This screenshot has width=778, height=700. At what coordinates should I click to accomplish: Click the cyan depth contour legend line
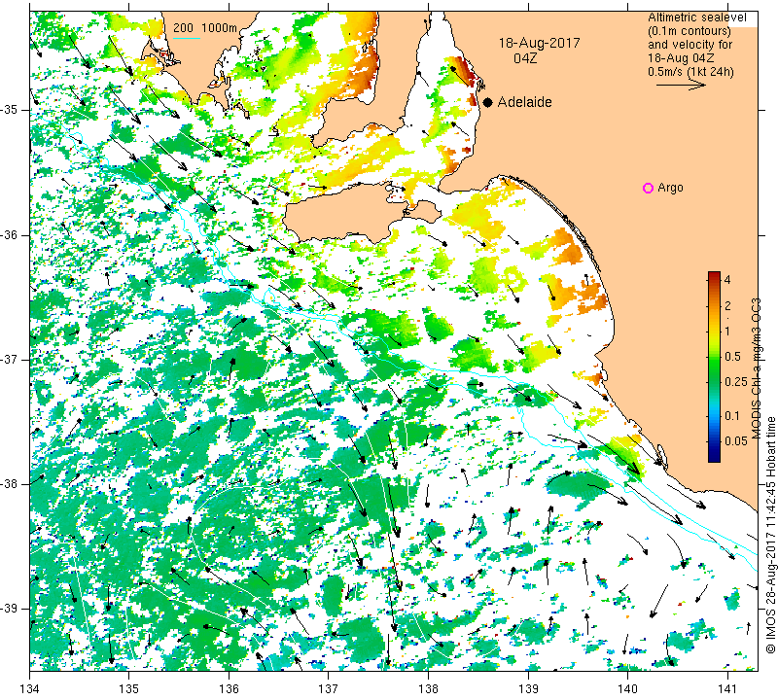[x=187, y=38]
